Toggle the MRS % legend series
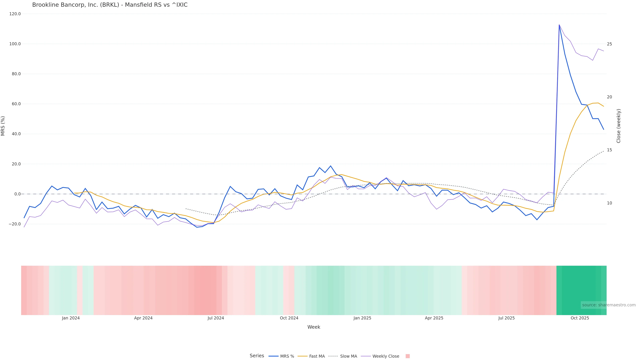This screenshot has width=644, height=362. pyautogui.click(x=287, y=356)
